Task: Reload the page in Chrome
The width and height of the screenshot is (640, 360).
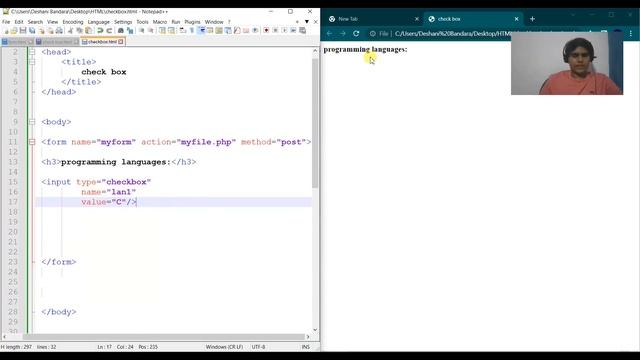Action: [x=356, y=33]
